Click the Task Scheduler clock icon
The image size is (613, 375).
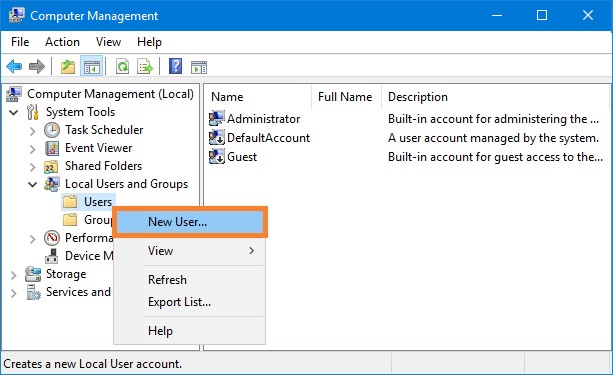[x=52, y=130]
